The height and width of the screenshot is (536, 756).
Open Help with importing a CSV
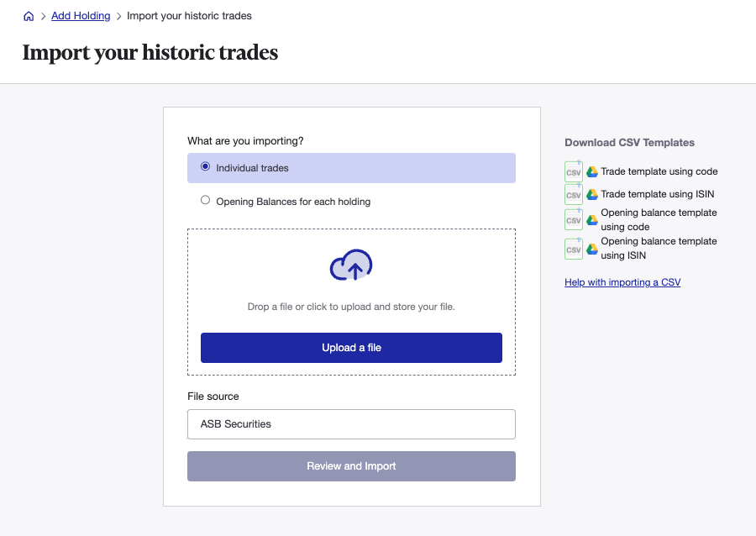pyautogui.click(x=622, y=281)
